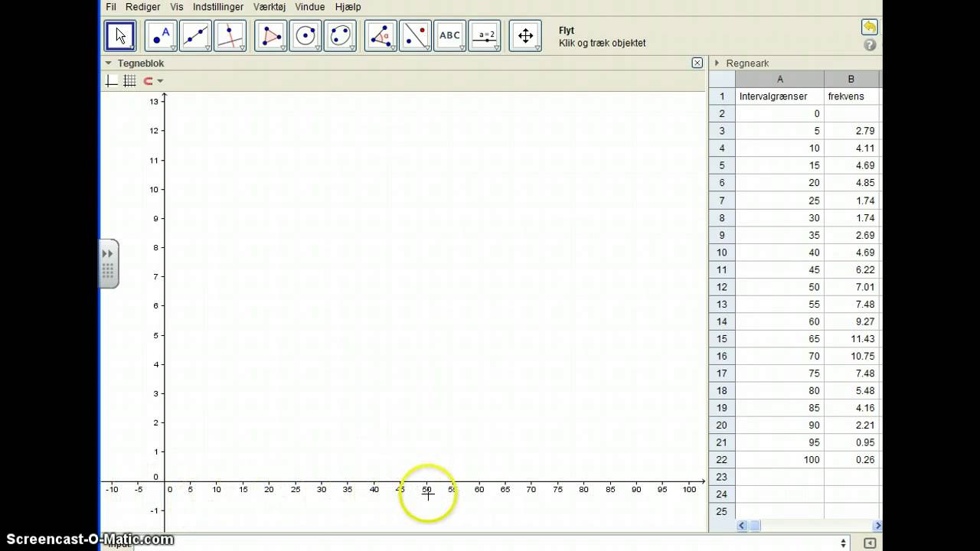Image resolution: width=980 pixels, height=551 pixels.
Task: Open the Fil menu
Action: (111, 7)
